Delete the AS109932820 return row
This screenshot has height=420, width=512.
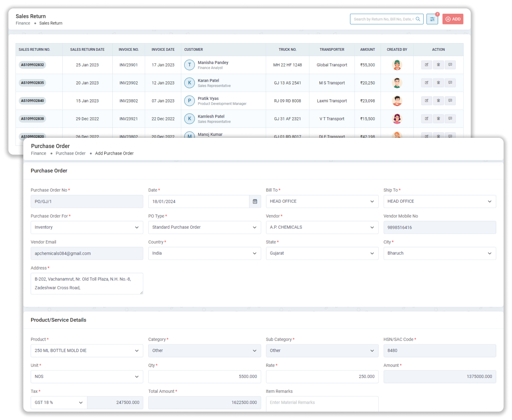pos(438,136)
